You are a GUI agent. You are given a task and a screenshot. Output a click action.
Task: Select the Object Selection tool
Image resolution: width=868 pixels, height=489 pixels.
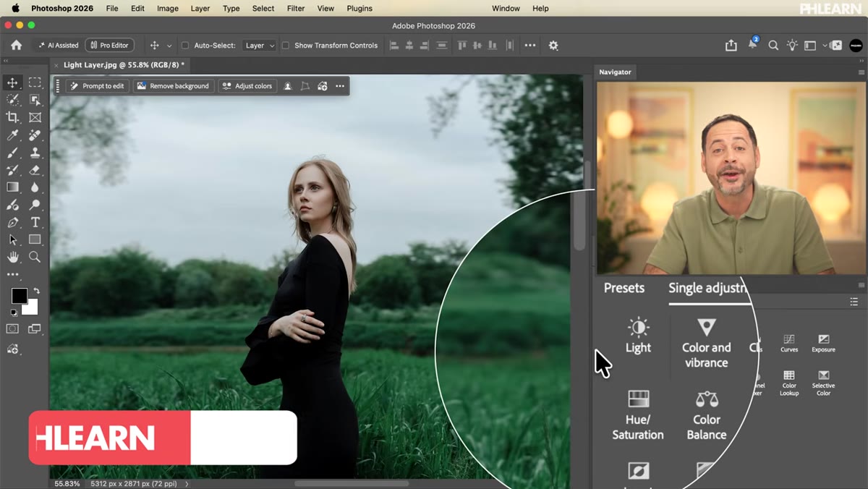pyautogui.click(x=35, y=100)
